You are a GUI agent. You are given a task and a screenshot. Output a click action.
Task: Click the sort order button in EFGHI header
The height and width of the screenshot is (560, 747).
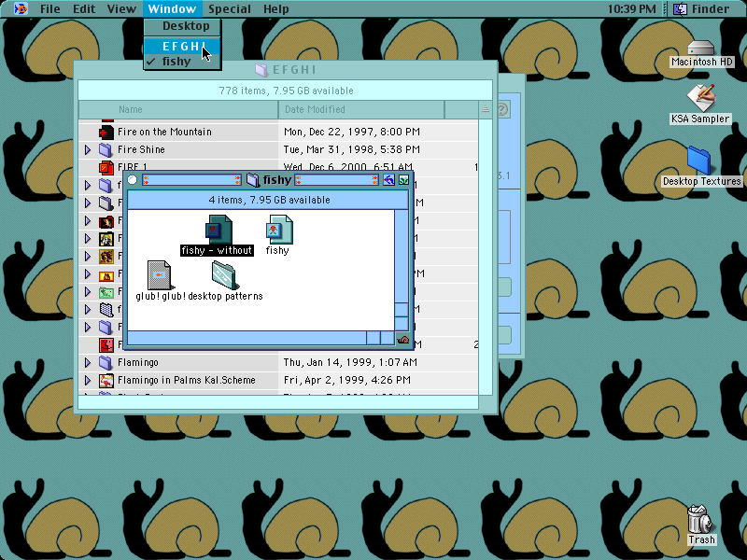(x=485, y=109)
